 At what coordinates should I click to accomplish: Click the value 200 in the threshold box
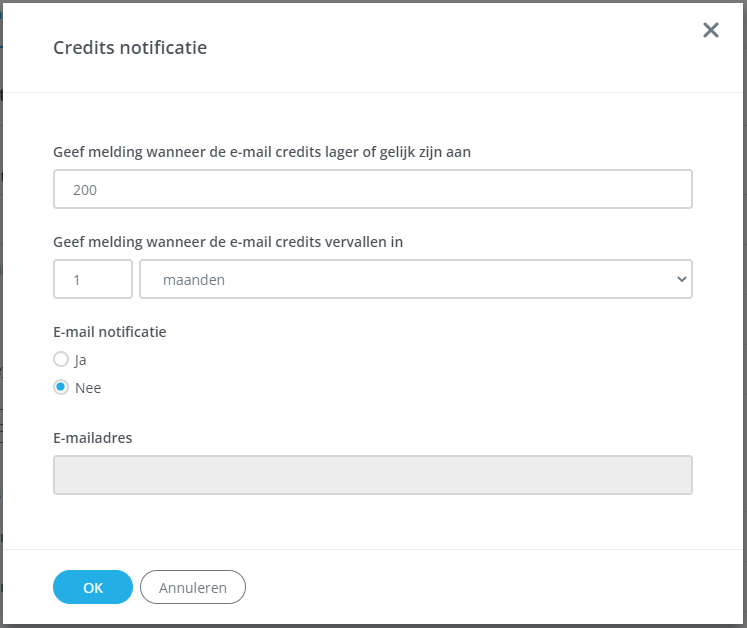[x=85, y=189]
